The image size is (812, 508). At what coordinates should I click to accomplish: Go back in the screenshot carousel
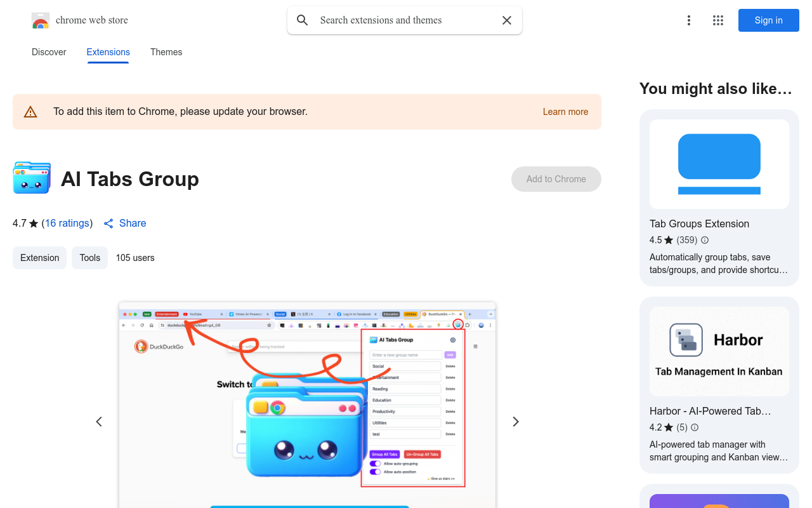point(99,421)
